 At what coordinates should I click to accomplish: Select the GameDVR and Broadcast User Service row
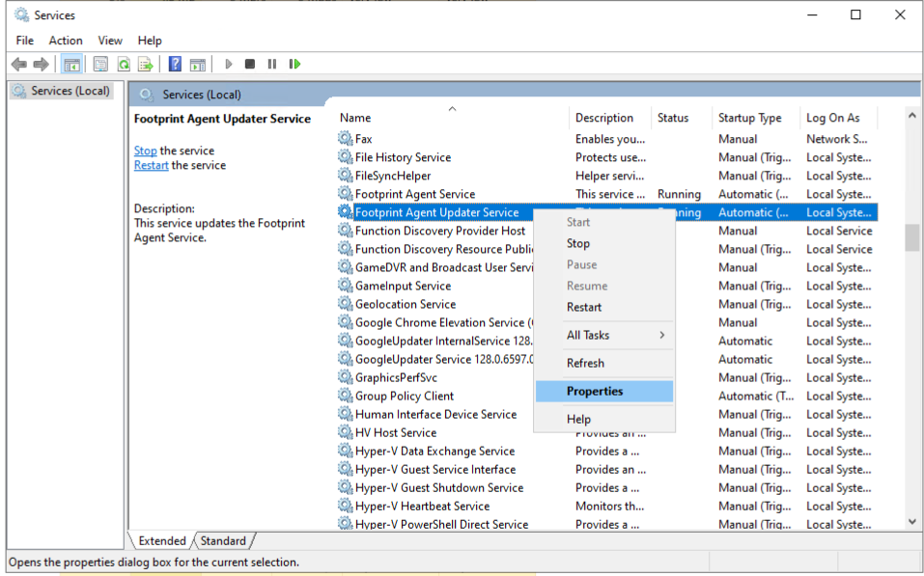pos(607,267)
